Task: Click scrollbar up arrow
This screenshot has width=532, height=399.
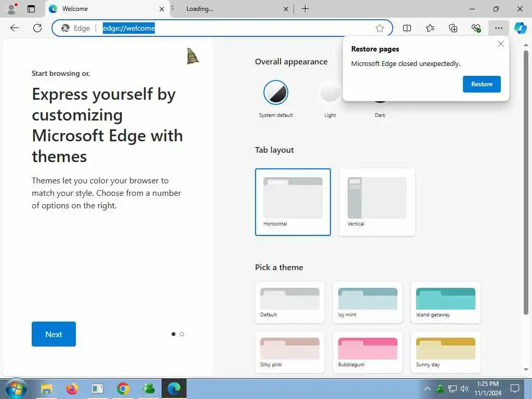Action: pos(526,45)
